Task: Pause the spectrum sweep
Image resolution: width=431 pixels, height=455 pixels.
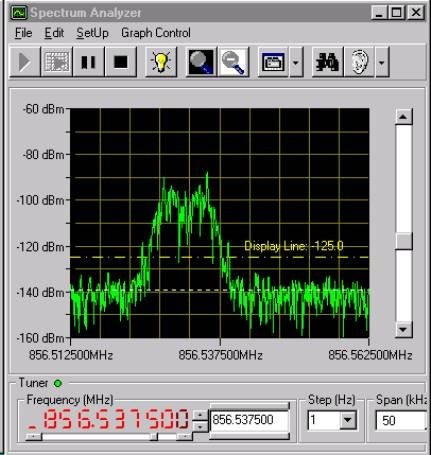Action: [x=89, y=62]
